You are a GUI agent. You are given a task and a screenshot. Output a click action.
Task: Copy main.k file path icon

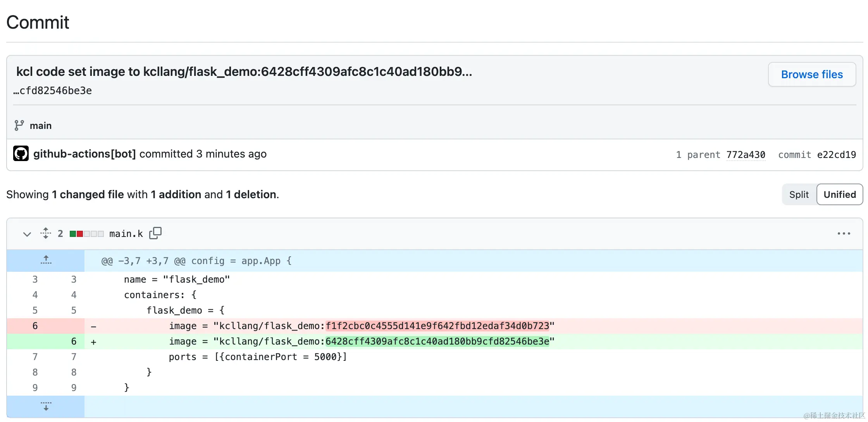155,233
